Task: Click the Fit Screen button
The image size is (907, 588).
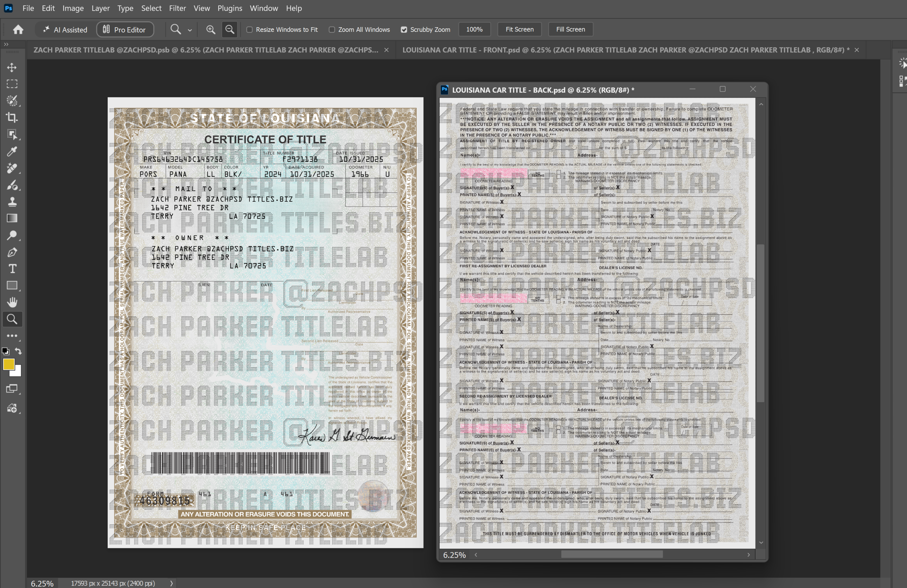Action: [519, 29]
